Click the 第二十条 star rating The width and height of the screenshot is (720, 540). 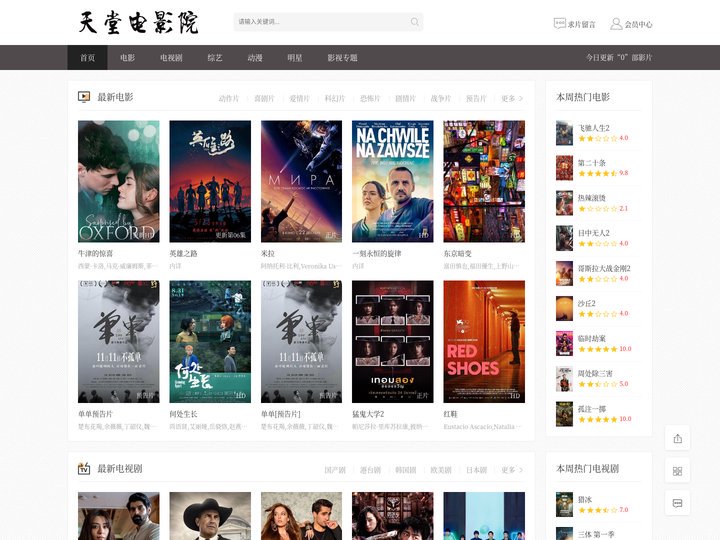coord(597,173)
